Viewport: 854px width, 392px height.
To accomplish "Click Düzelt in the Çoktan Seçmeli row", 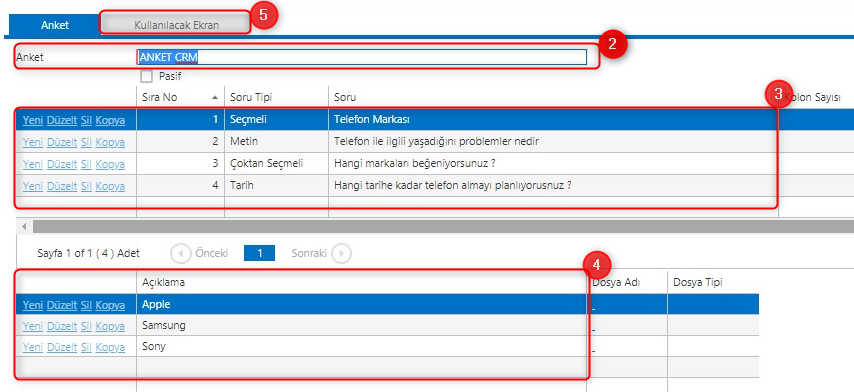I will (62, 164).
